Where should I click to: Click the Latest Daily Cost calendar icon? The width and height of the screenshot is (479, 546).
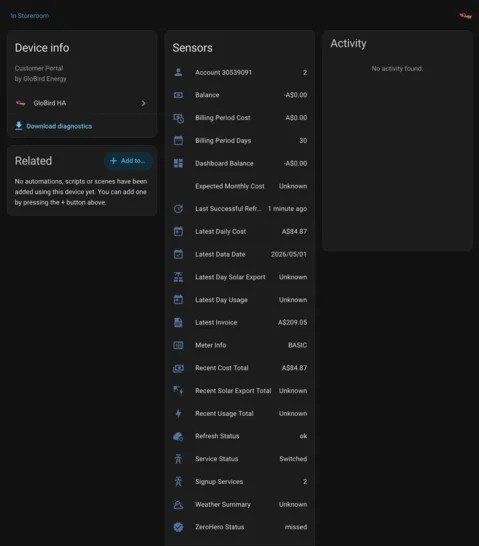click(x=178, y=232)
